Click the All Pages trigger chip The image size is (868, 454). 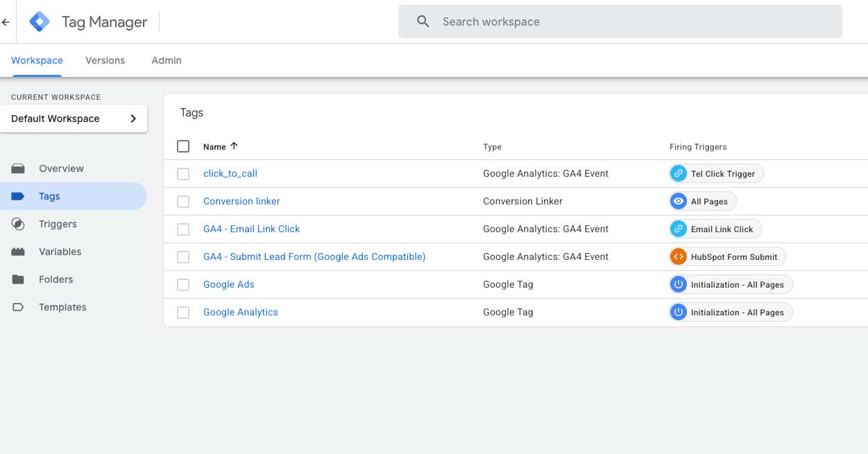point(703,202)
